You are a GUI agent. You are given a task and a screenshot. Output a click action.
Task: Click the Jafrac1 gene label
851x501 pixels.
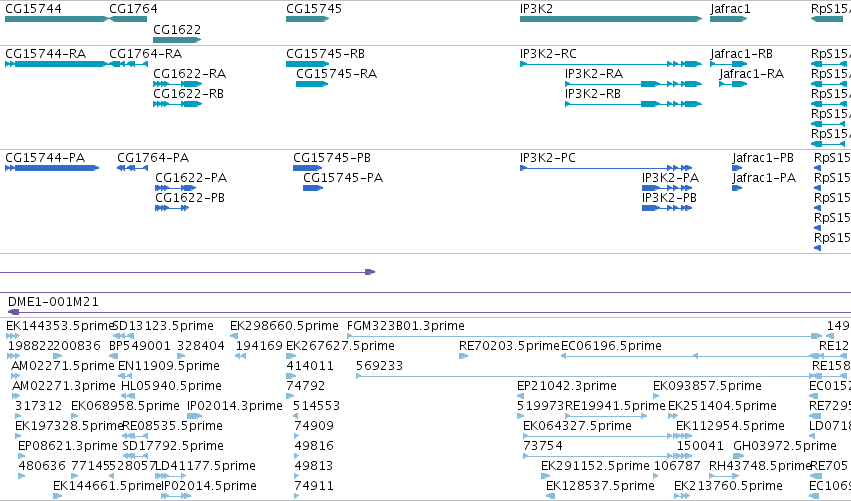click(730, 9)
